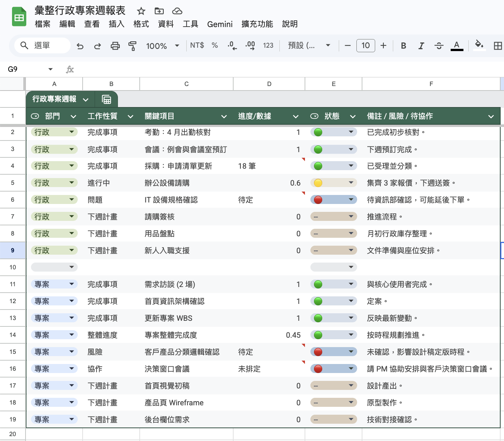Apply percent number format
Screen dimensions: 504x441
[214, 45]
